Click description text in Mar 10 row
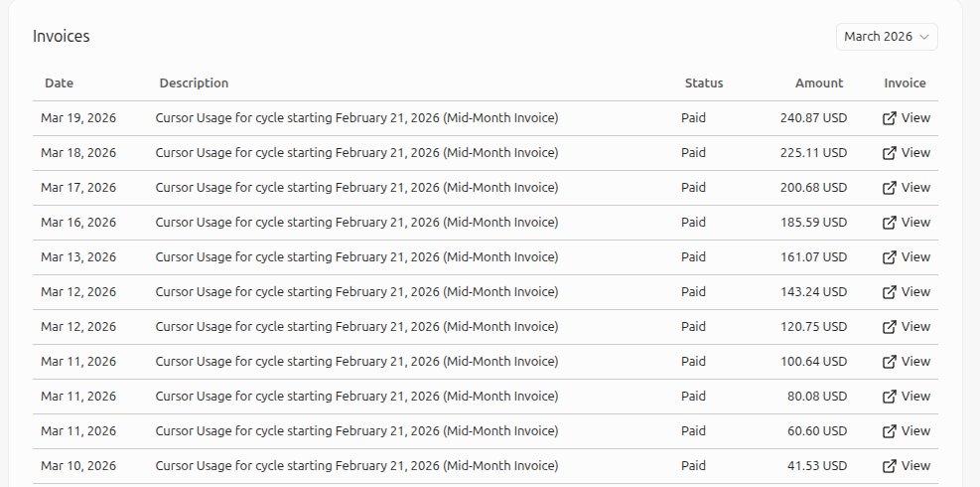This screenshot has width=980, height=487. point(356,465)
